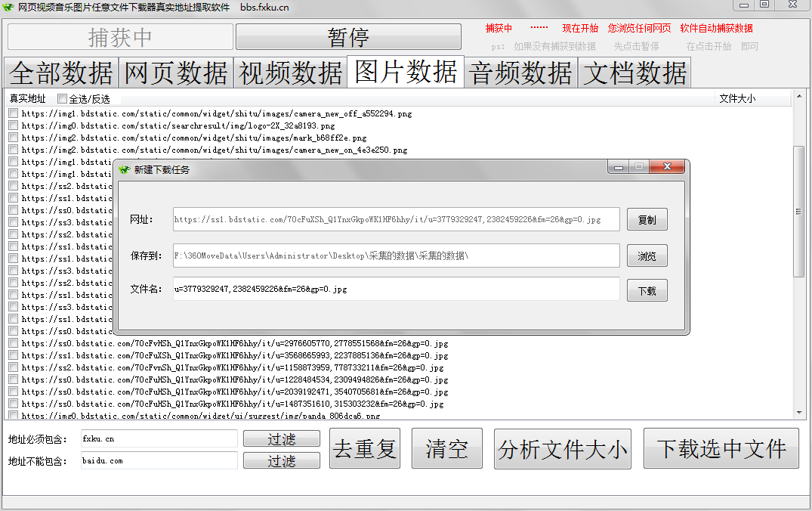Close the 新建下载任务 dialog
Image resolution: width=812 pixels, height=511 pixels.
[x=668, y=167]
